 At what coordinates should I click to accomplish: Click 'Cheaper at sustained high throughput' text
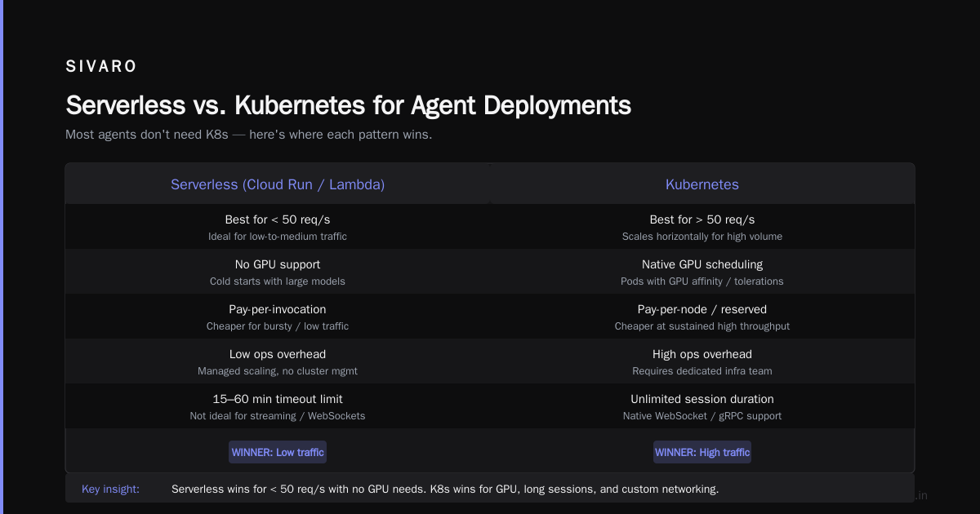point(702,326)
